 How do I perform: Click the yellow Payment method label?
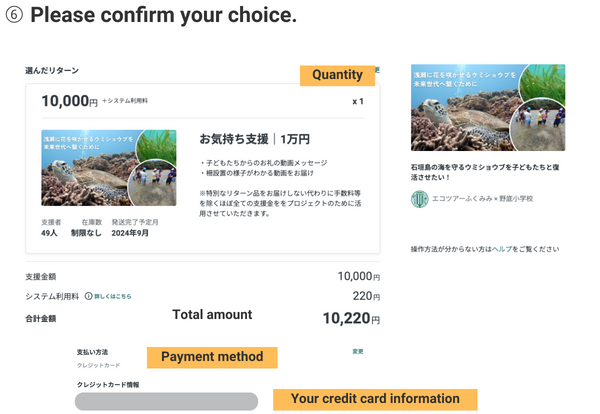(x=212, y=357)
